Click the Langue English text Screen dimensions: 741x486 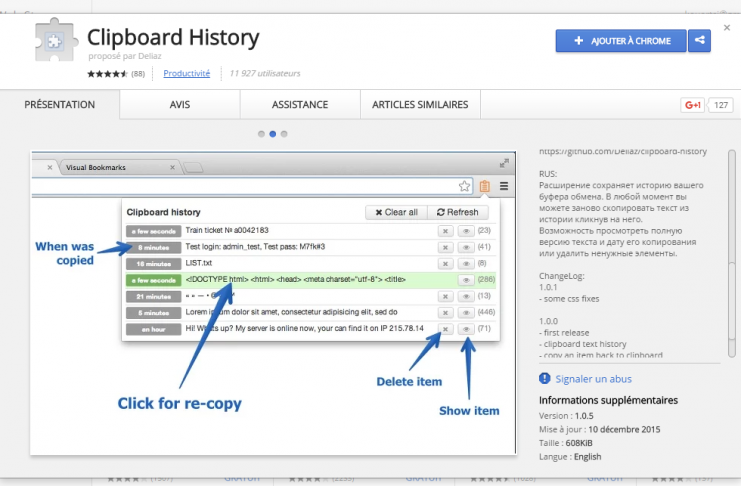click(x=570, y=457)
